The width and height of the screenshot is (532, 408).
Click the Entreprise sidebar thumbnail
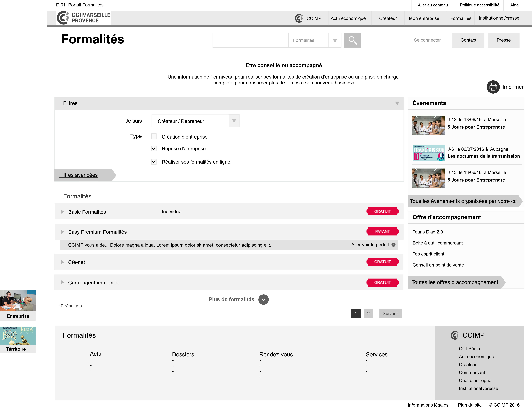pyautogui.click(x=18, y=301)
